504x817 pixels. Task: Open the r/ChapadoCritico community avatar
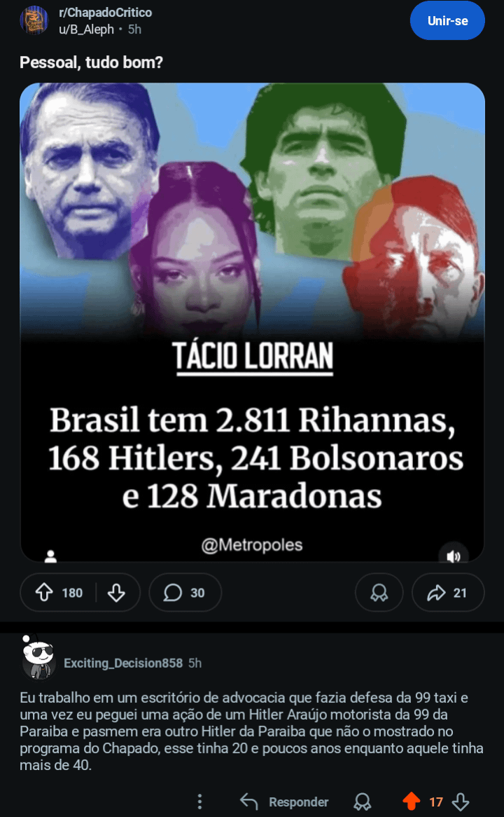pos(34,21)
